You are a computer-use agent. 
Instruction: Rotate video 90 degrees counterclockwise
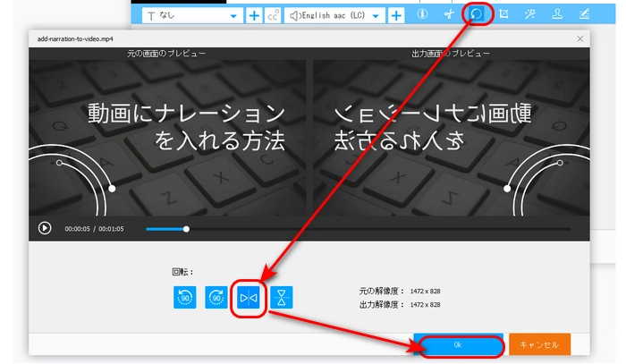(x=184, y=298)
